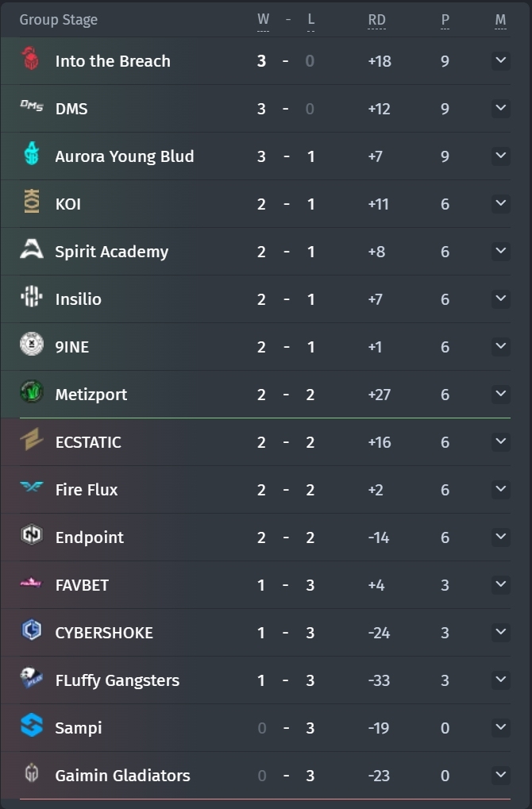Click the P points column header
Viewport: 532px width, 809px height.
(x=445, y=20)
